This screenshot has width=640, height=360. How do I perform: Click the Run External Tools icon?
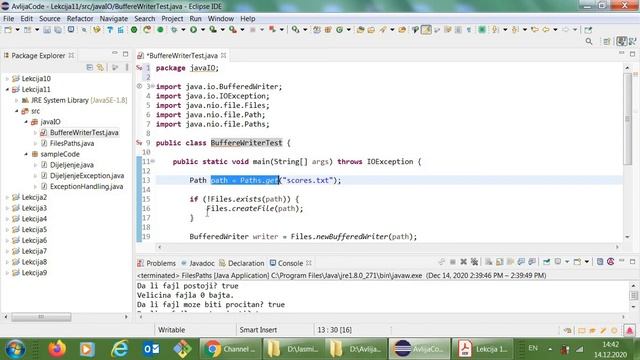pos(233,30)
